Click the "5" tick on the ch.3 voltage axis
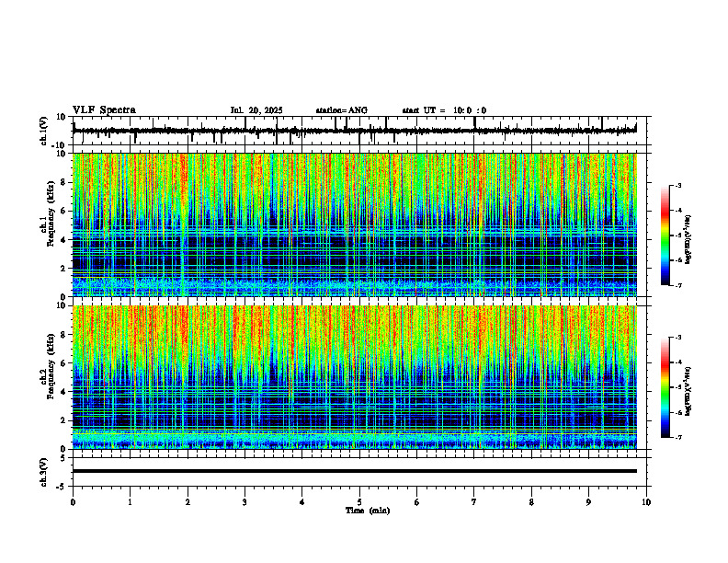Image resolution: width=728 pixels, height=563 pixels. [x=63, y=457]
